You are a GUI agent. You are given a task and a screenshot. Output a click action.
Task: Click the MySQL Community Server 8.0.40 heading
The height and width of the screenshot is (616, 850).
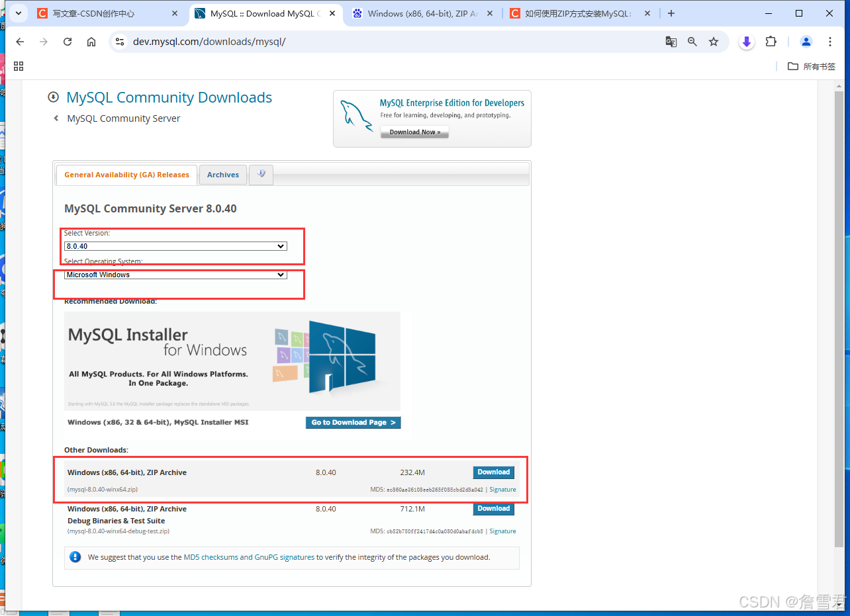pos(150,208)
